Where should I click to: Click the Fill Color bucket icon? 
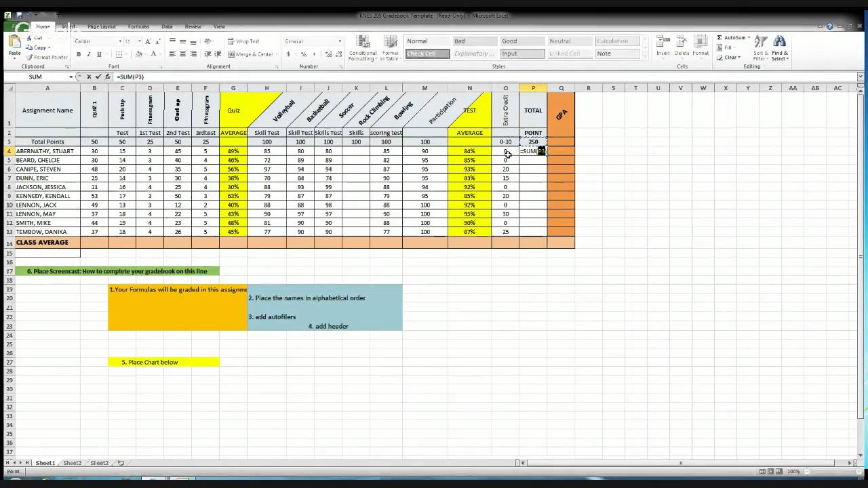click(139, 54)
